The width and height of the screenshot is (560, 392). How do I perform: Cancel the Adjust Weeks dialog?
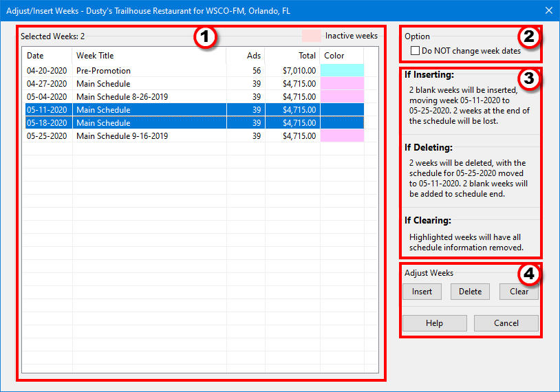click(506, 323)
